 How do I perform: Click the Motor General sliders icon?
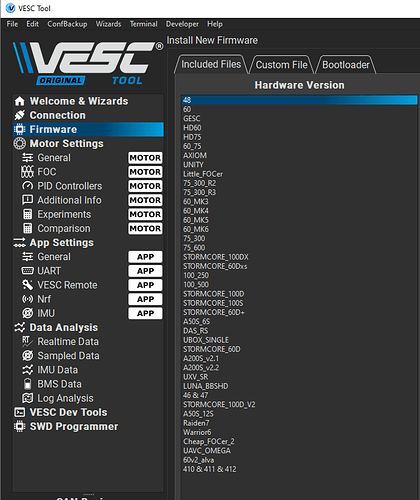(x=28, y=158)
